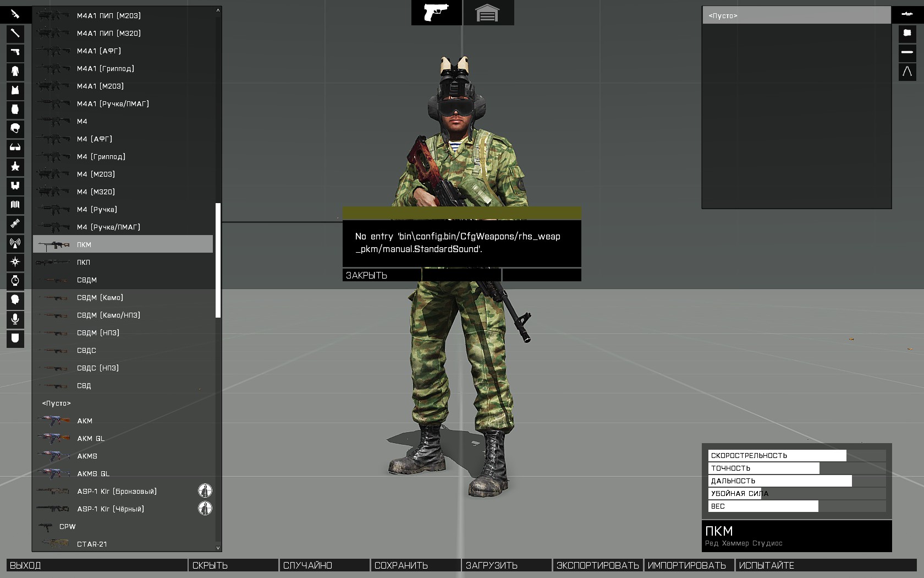Select the primary weapon category icon

[x=15, y=14]
